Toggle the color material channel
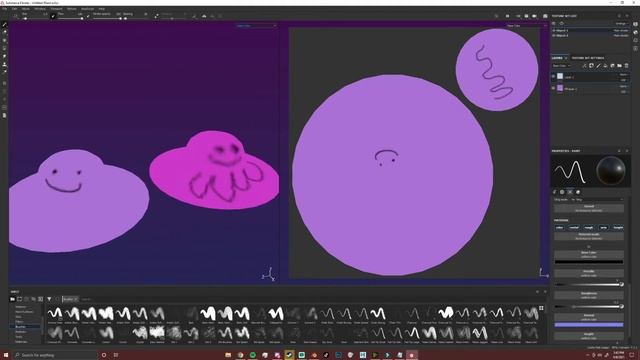640x360 pixels. point(560,227)
